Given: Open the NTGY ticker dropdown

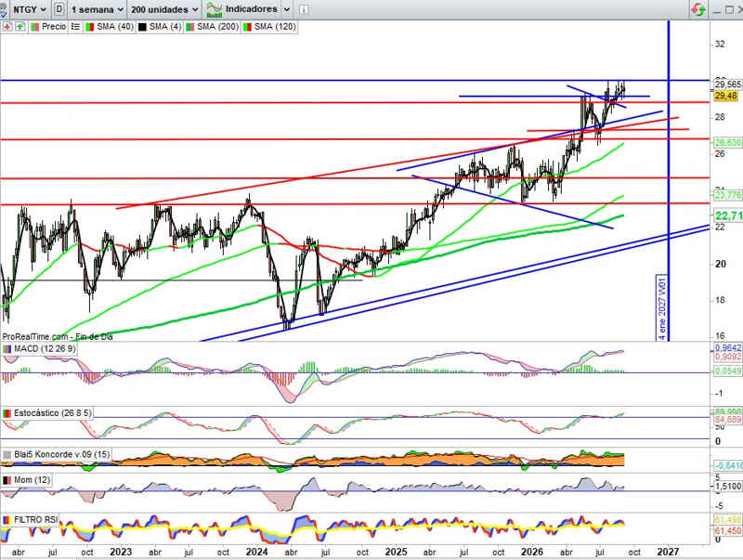Looking at the screenshot, I should [x=30, y=9].
